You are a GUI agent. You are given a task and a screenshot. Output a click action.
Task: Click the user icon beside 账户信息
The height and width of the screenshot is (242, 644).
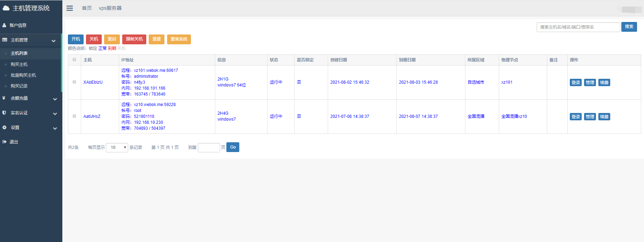point(5,25)
